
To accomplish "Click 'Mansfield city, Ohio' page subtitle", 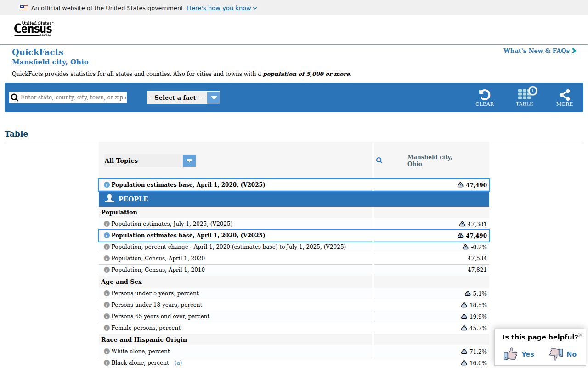I will click(x=50, y=62).
